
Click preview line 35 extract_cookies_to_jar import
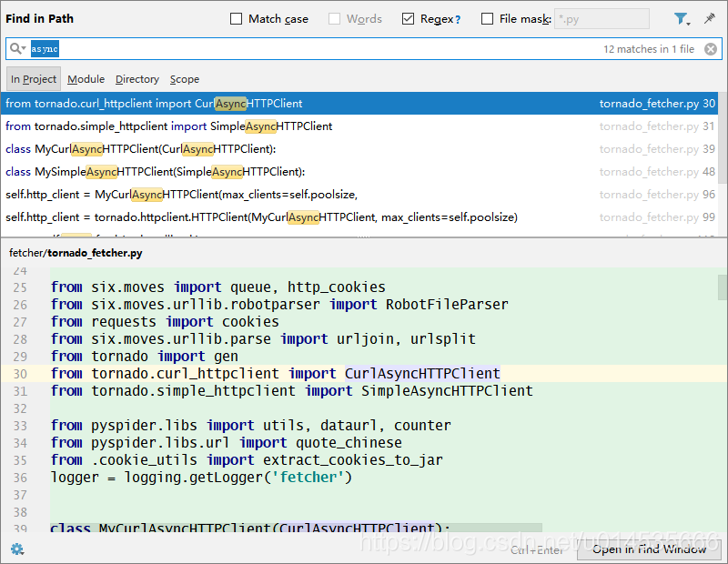point(247,459)
